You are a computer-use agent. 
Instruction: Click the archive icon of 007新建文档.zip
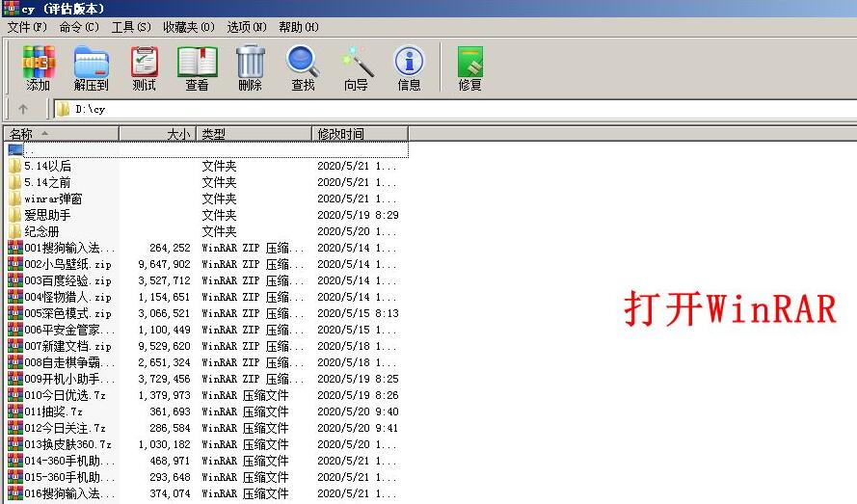pos(15,346)
